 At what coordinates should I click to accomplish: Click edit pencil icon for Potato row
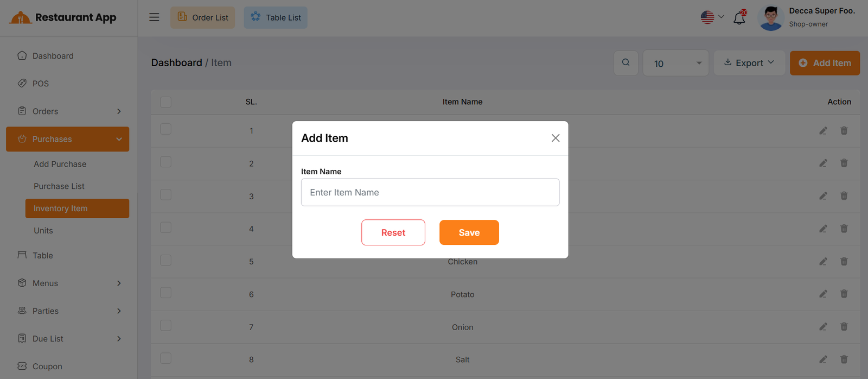(823, 294)
